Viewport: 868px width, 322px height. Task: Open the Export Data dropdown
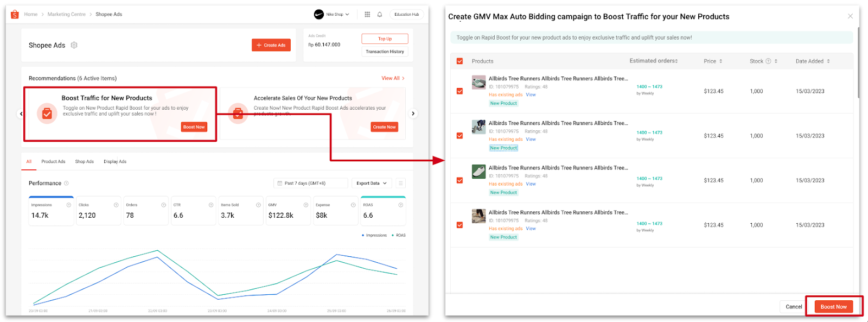coord(372,183)
